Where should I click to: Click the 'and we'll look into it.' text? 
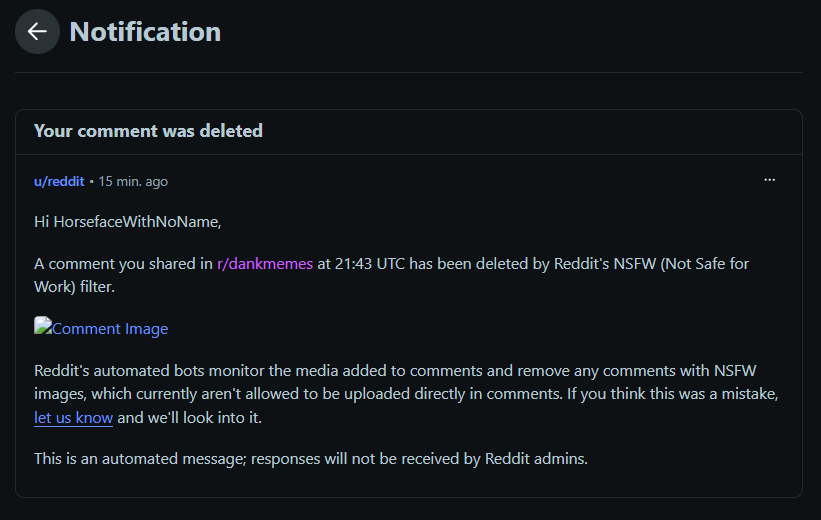tap(190, 418)
